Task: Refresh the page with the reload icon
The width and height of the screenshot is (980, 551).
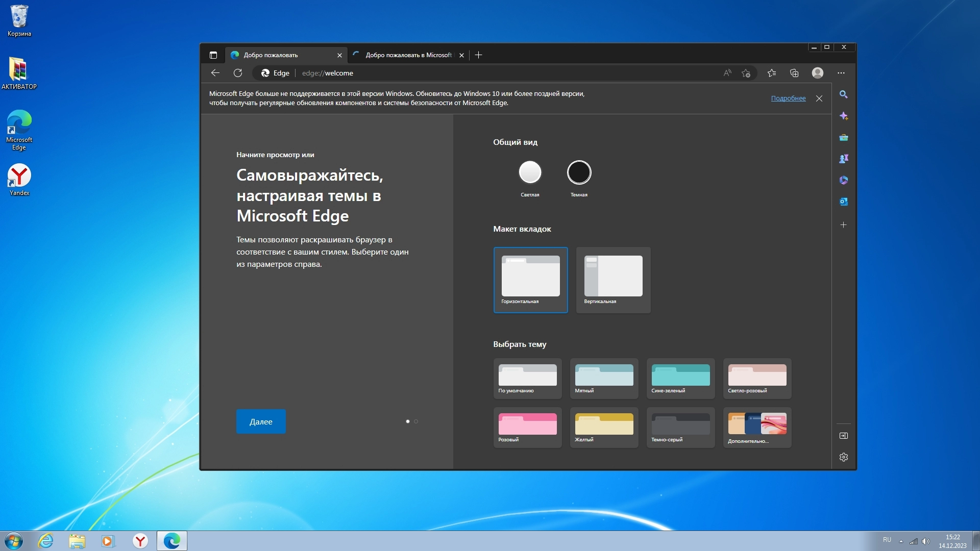Action: coord(238,73)
